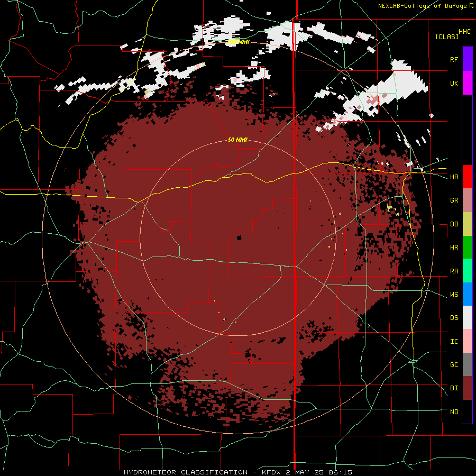Click the GR legend label
The image size is (476, 476).
[x=454, y=200]
